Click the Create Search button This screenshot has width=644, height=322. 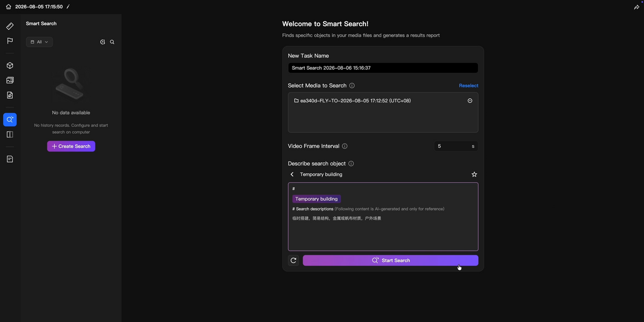(x=71, y=146)
